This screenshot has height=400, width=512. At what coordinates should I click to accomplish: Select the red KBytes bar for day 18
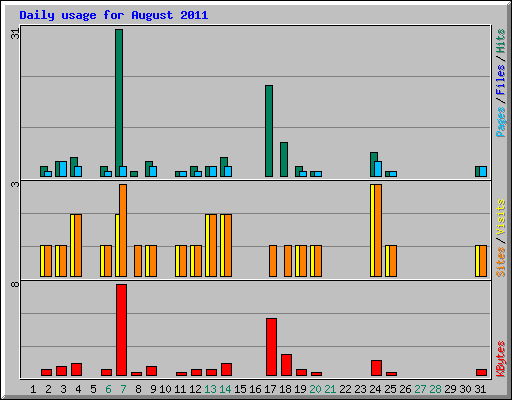[287, 365]
